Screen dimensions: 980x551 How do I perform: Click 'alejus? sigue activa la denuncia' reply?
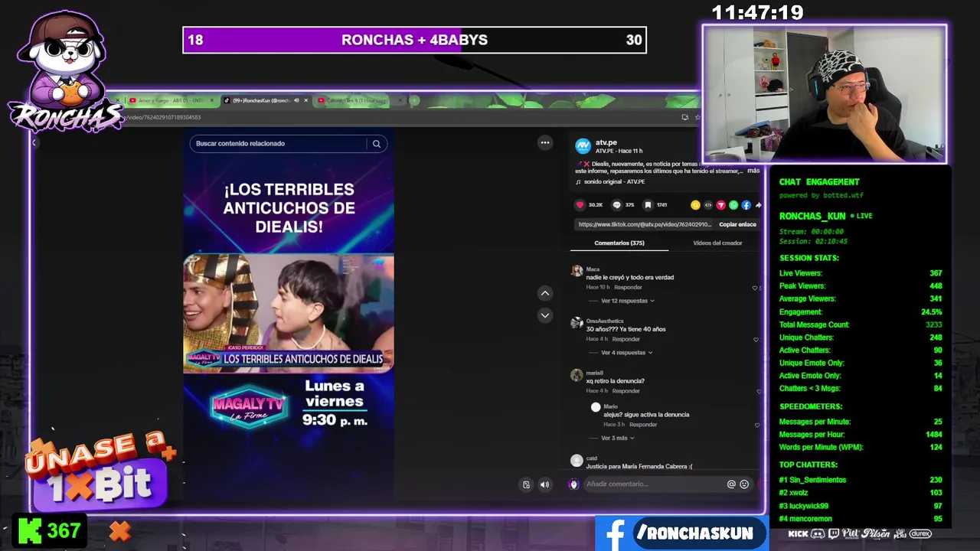[x=646, y=415]
